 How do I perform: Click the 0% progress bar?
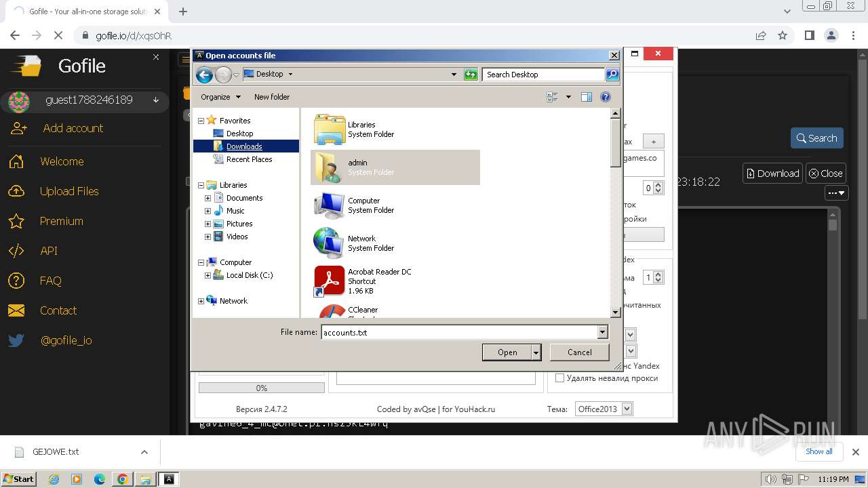pos(262,388)
